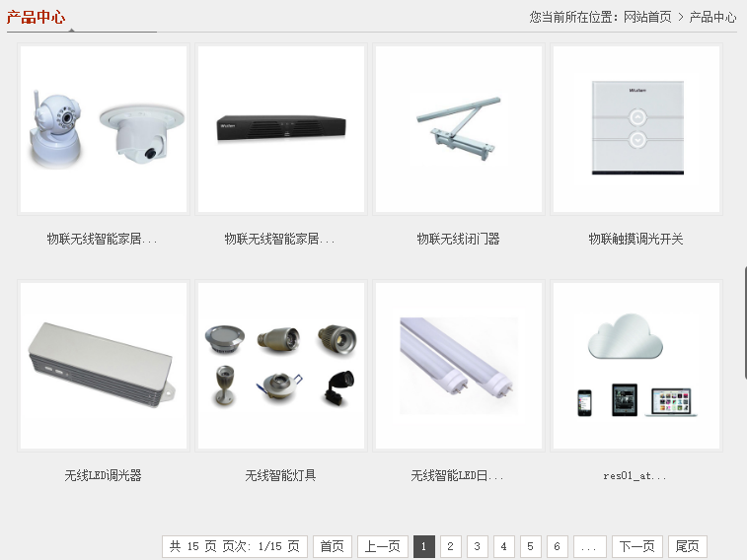Screen dimensions: 747x560
Task: Click the res01_at... product title
Action: (x=635, y=475)
